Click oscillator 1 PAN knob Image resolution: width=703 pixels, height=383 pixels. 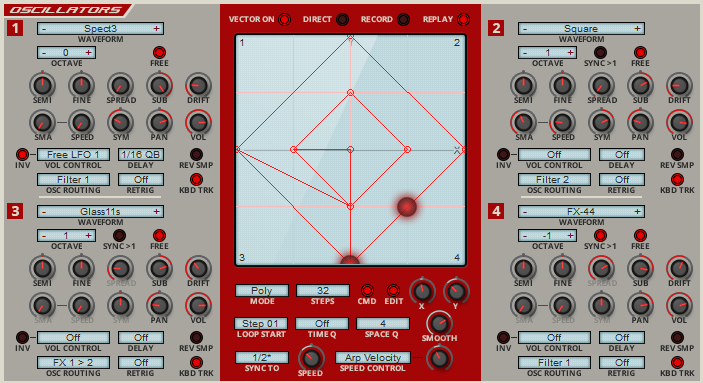[160, 122]
